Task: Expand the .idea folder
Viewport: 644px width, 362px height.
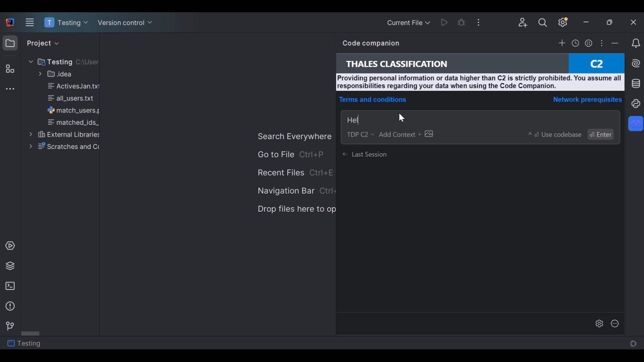Action: point(40,74)
